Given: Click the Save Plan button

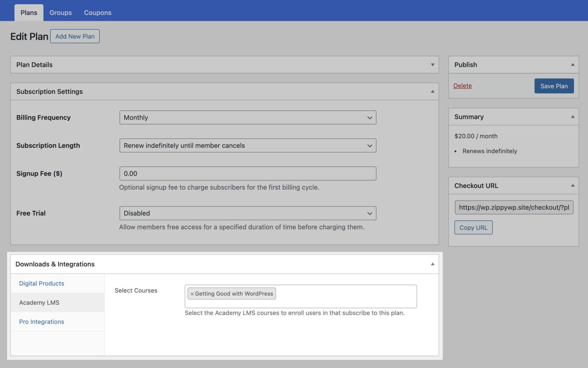Looking at the screenshot, I should tap(554, 86).
